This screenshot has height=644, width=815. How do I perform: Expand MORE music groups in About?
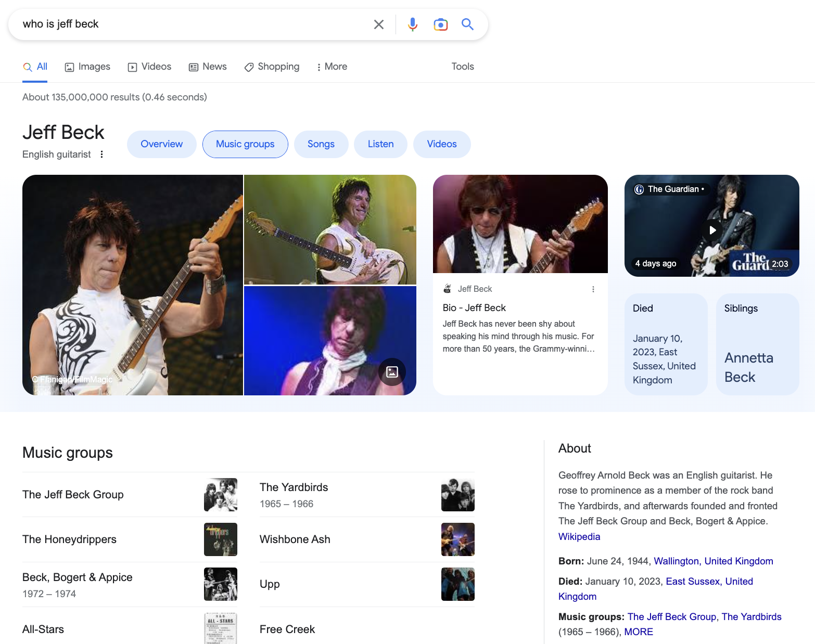pos(639,632)
